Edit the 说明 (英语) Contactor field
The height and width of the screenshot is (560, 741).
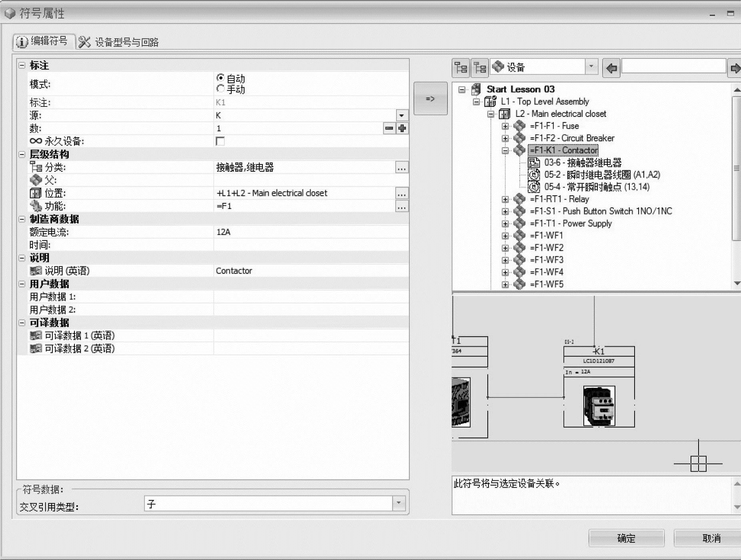click(x=311, y=271)
